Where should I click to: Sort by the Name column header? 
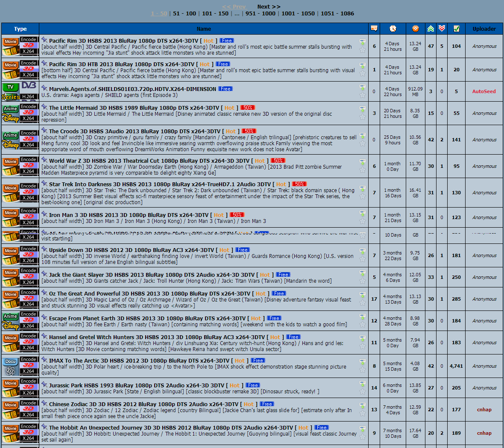pyautogui.click(x=204, y=29)
